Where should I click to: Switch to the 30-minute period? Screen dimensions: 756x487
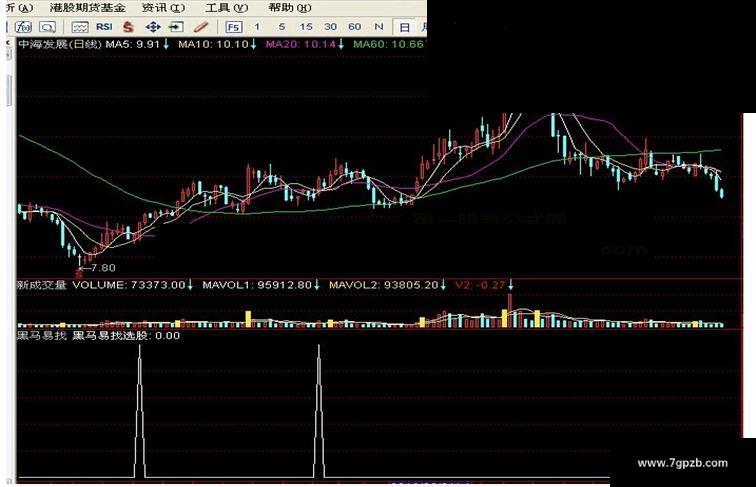(330, 27)
